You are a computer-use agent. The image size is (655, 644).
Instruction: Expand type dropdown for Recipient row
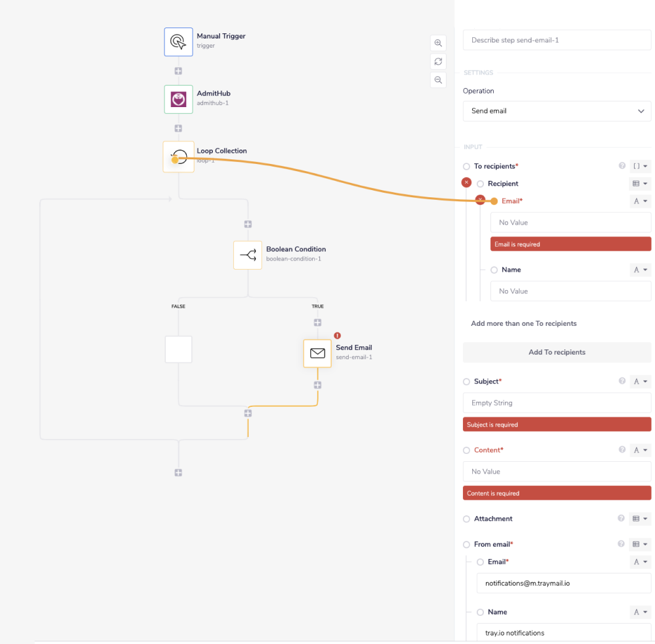(x=641, y=184)
